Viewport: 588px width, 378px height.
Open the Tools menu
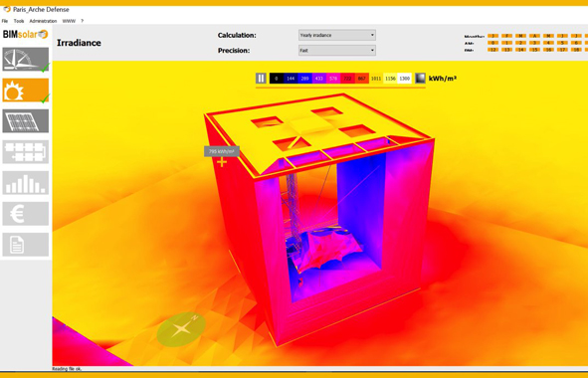click(x=19, y=21)
